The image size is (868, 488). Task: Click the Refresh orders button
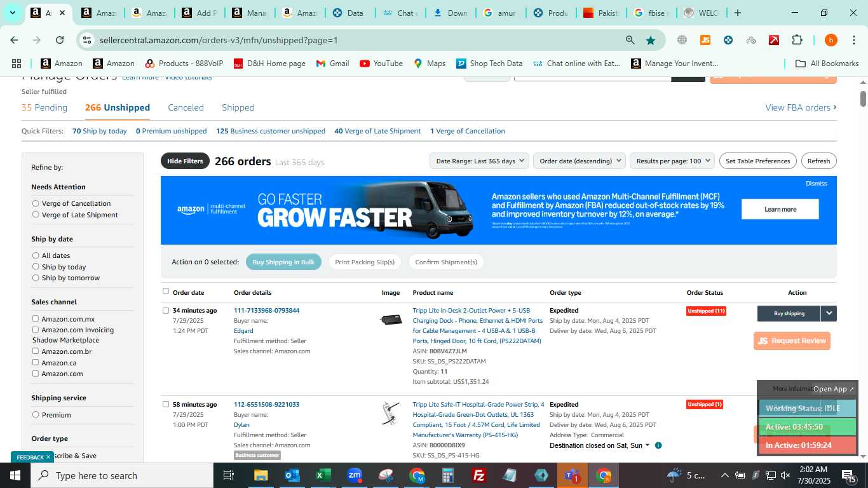[818, 161]
